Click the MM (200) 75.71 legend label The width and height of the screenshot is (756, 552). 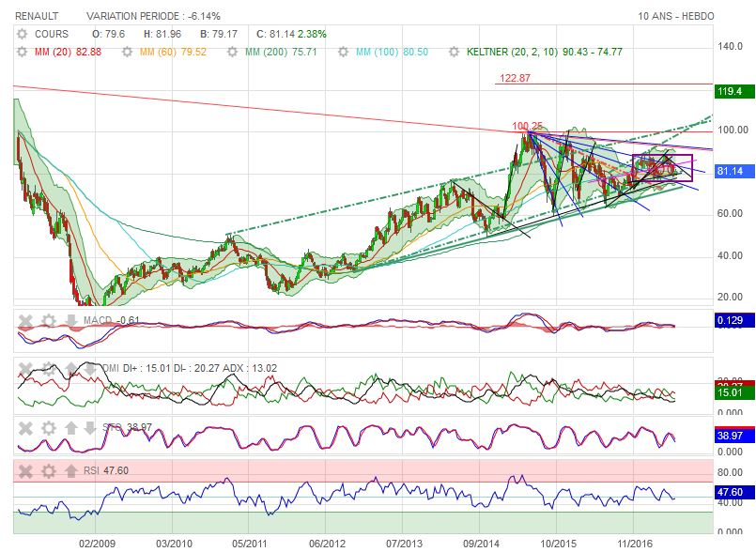281,52
